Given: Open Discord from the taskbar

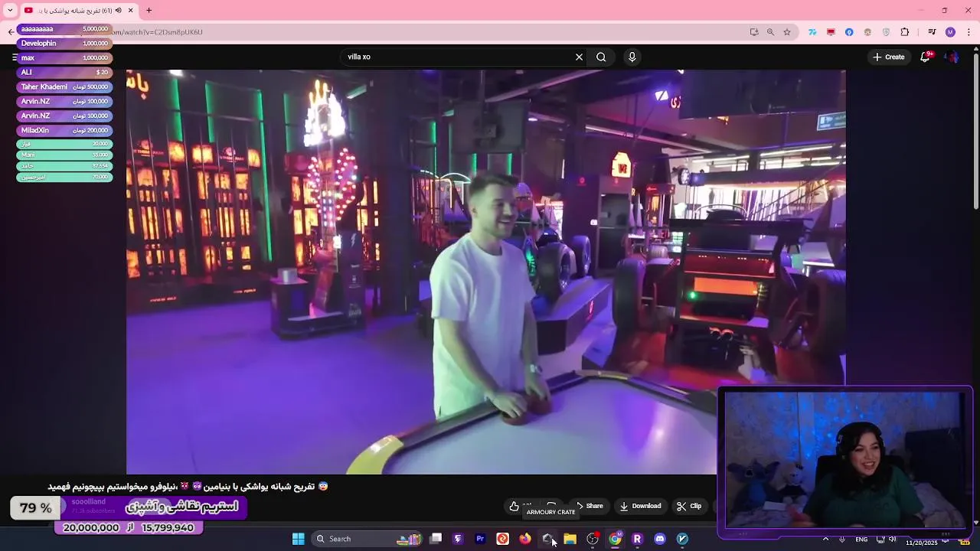Looking at the screenshot, I should pyautogui.click(x=659, y=539).
